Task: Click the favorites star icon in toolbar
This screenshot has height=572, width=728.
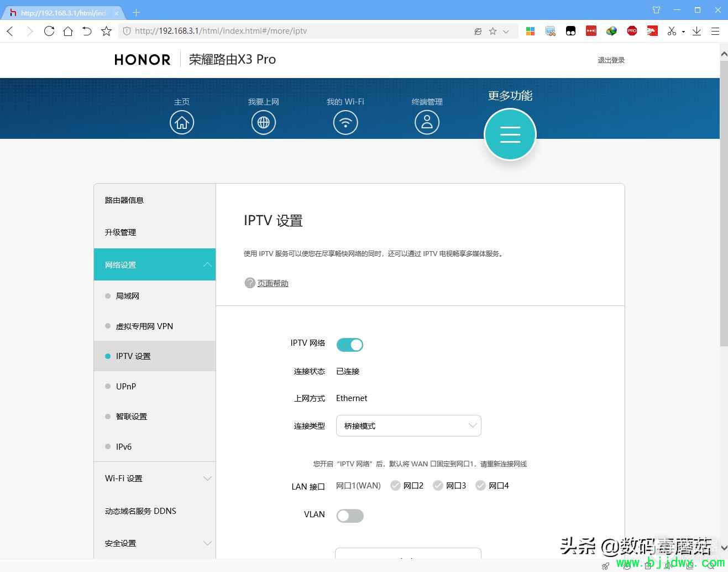Action: tap(107, 31)
